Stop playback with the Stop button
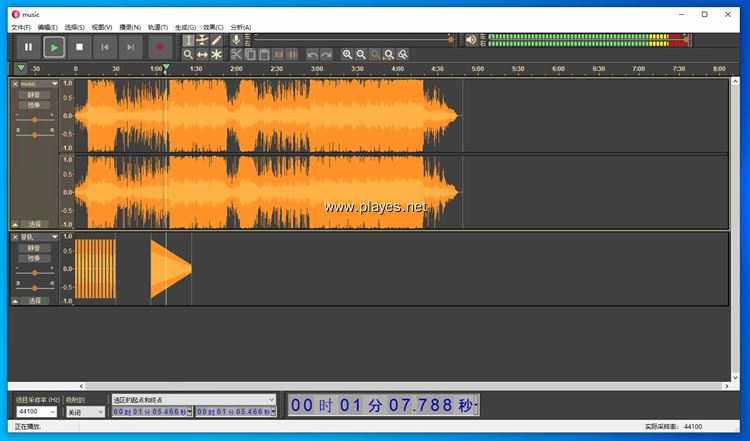This screenshot has height=441, width=750. point(80,47)
